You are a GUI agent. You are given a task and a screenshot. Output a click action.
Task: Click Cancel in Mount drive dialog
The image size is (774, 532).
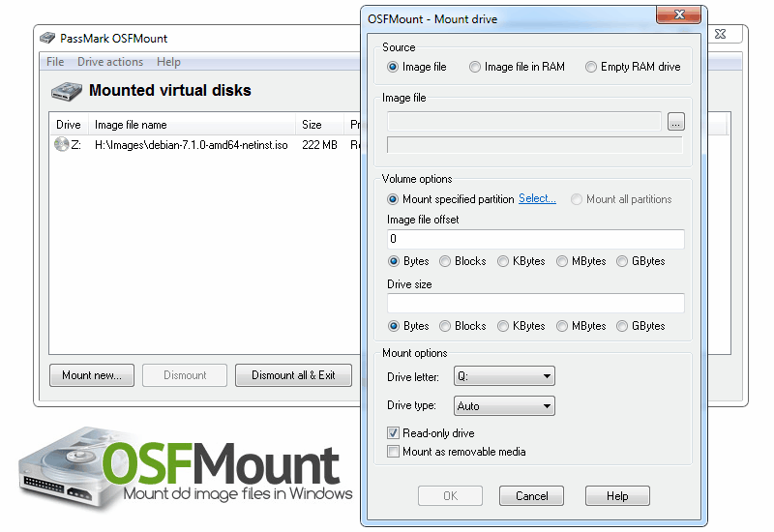point(531,495)
